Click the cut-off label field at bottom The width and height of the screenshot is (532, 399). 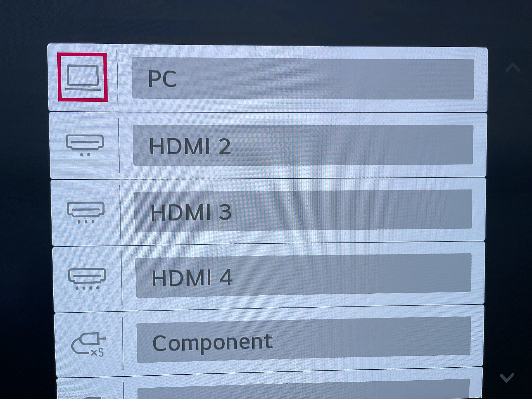(303, 389)
